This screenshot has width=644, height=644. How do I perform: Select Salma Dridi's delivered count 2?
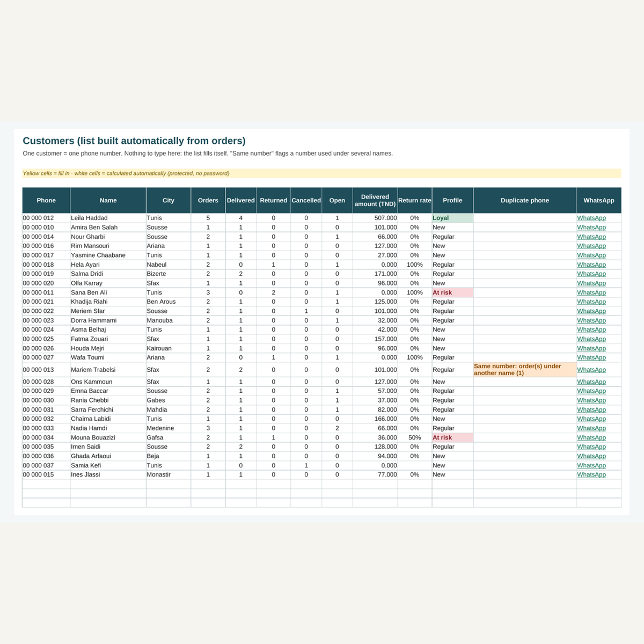pyautogui.click(x=241, y=274)
